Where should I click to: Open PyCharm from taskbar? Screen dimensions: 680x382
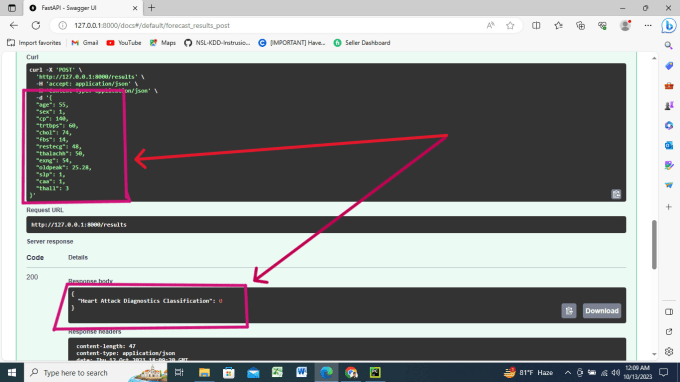point(375,372)
